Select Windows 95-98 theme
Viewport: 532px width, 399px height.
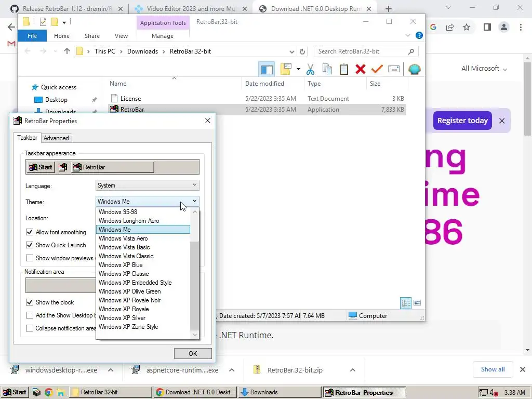pos(143,212)
